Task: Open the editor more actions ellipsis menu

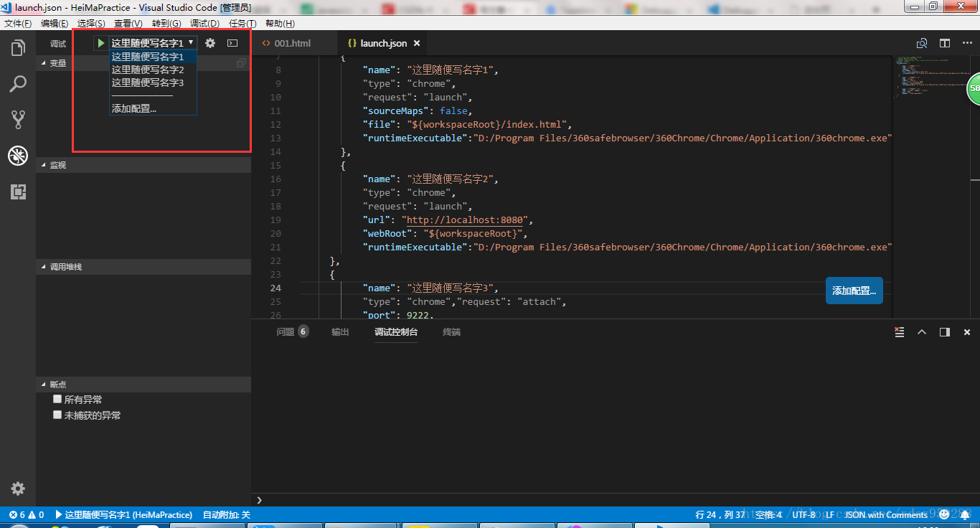Action: (x=967, y=43)
